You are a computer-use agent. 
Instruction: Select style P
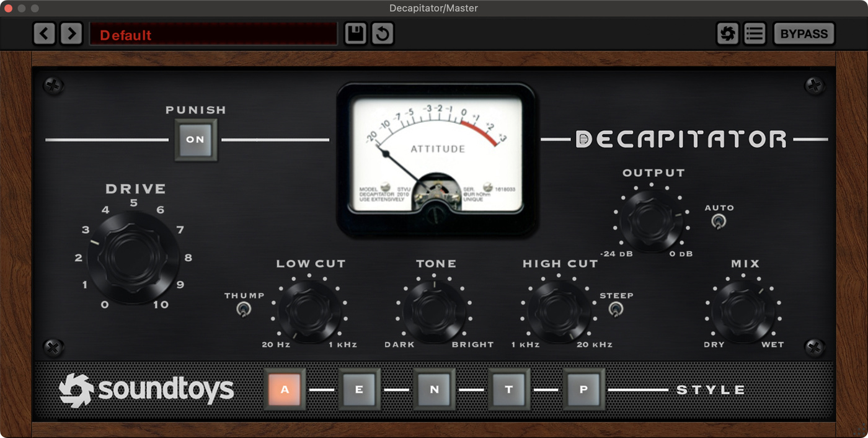tap(583, 390)
